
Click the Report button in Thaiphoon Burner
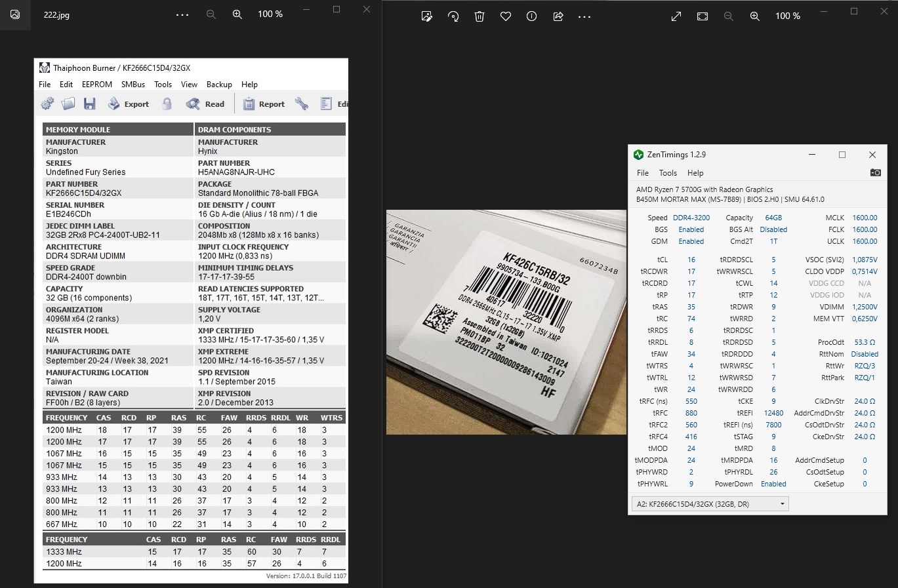coord(264,104)
